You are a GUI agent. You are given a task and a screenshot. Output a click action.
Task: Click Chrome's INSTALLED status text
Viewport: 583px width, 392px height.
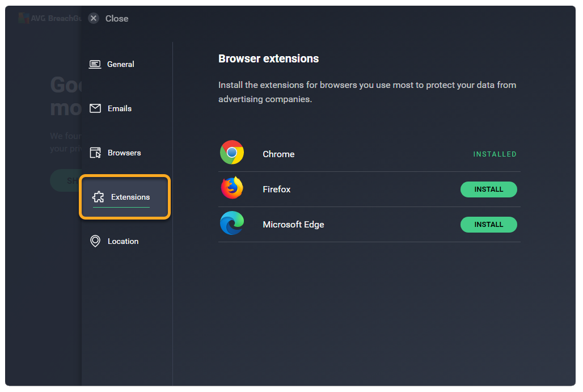(x=495, y=154)
